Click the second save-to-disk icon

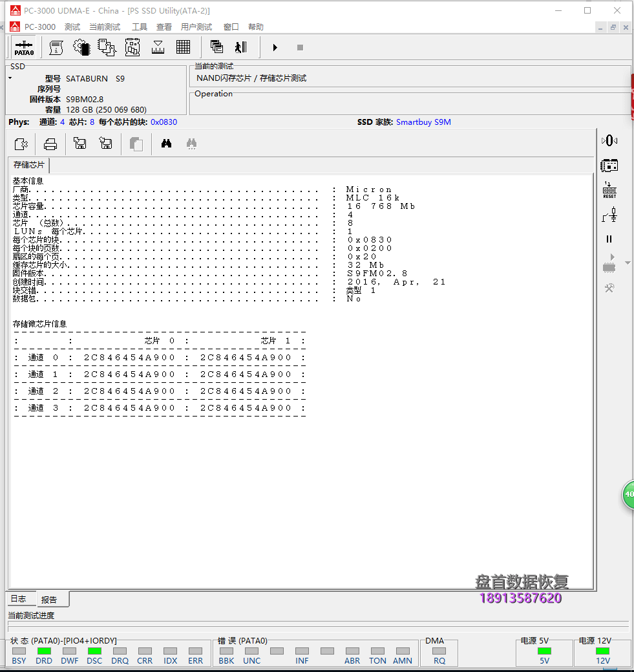pos(105,143)
